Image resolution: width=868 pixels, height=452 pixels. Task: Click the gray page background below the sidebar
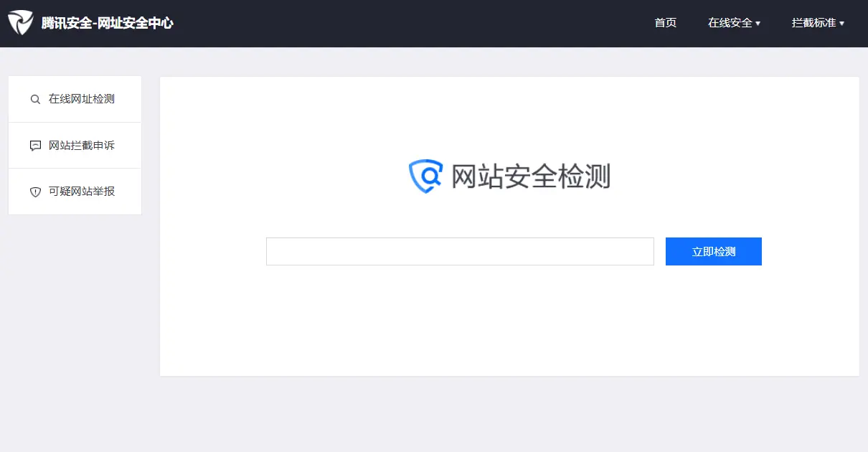point(75,323)
